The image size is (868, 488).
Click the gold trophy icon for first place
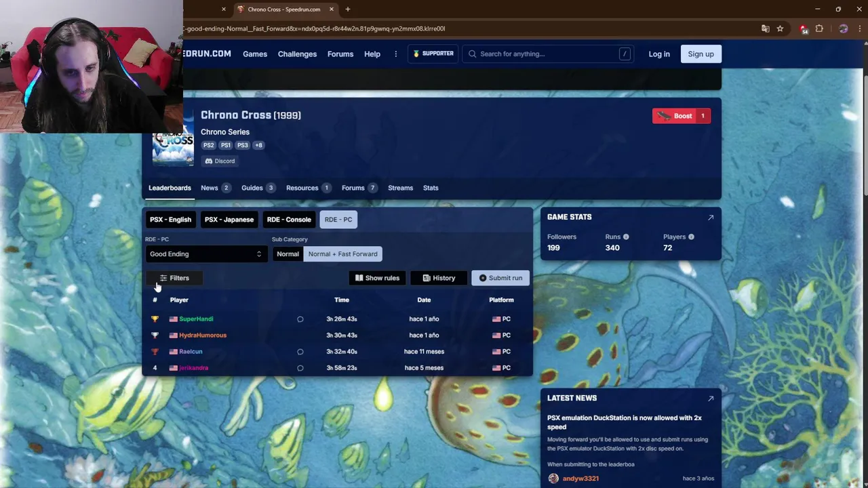pos(155,319)
